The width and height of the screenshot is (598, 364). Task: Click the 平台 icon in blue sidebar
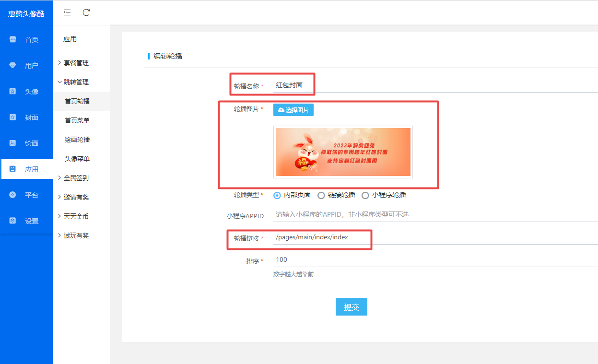pos(13,195)
